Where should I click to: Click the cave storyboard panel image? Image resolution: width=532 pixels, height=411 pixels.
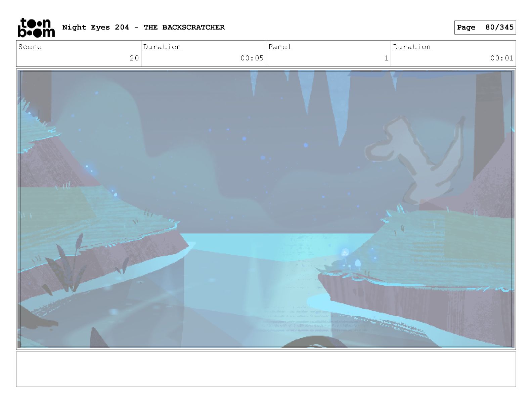pyautogui.click(x=266, y=209)
